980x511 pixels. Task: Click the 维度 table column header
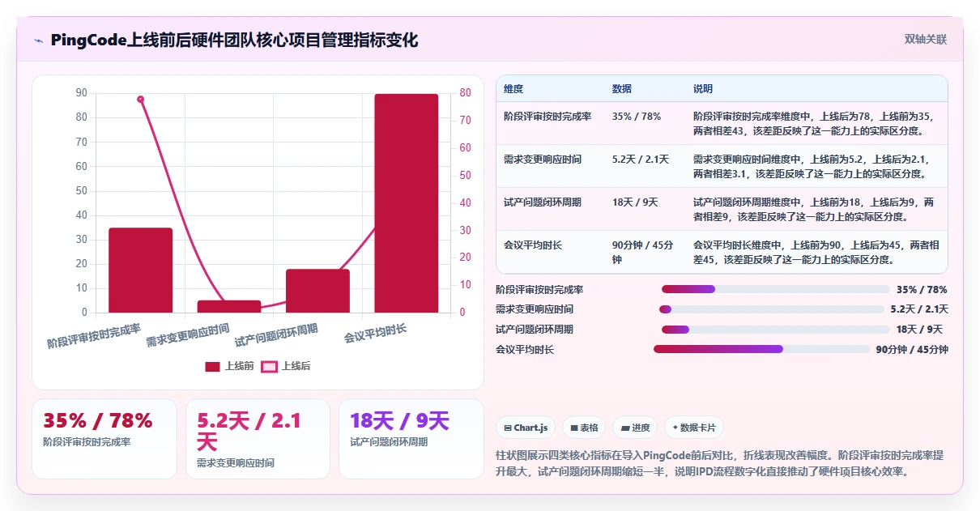pos(513,88)
